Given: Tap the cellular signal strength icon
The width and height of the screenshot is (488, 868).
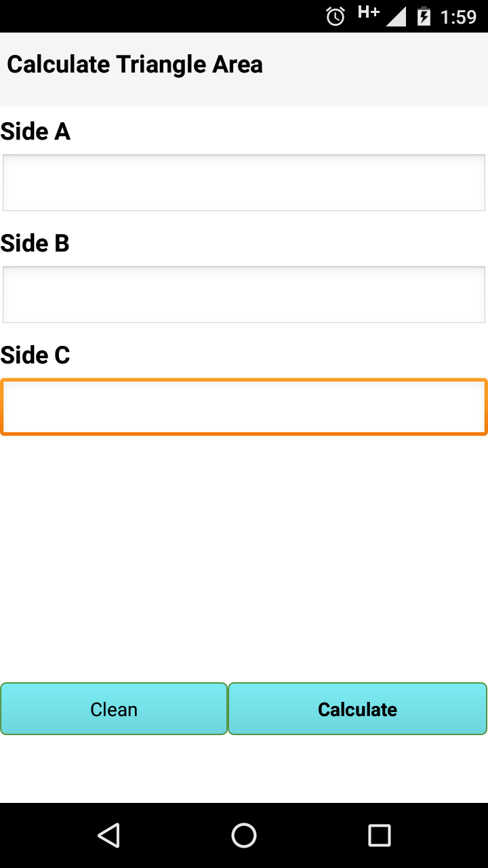Looking at the screenshot, I should (x=396, y=16).
